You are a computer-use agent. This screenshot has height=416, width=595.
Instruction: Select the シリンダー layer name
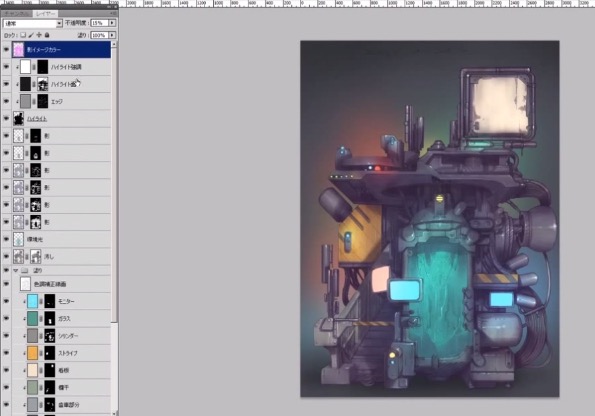point(68,336)
